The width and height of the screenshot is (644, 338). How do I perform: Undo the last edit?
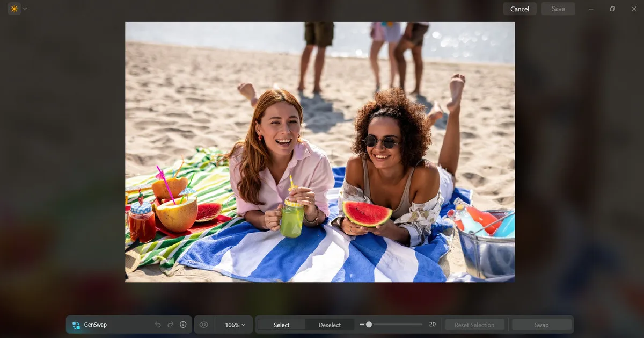157,325
